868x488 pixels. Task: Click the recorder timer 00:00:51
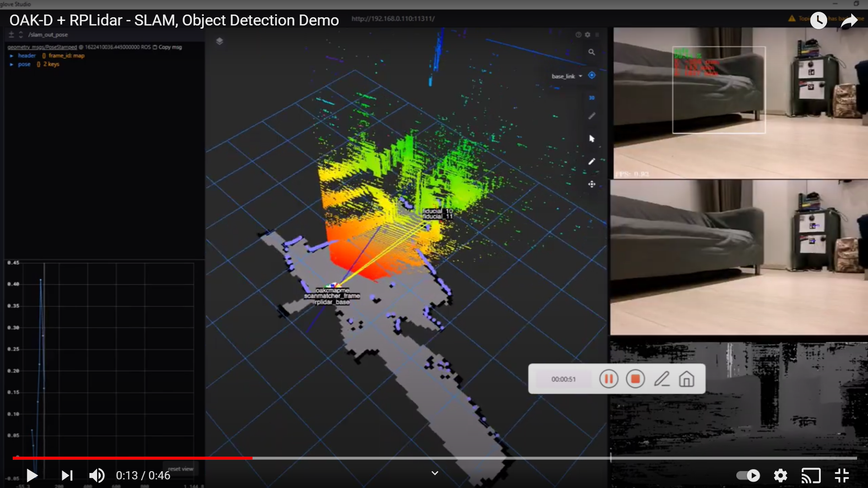click(x=563, y=379)
